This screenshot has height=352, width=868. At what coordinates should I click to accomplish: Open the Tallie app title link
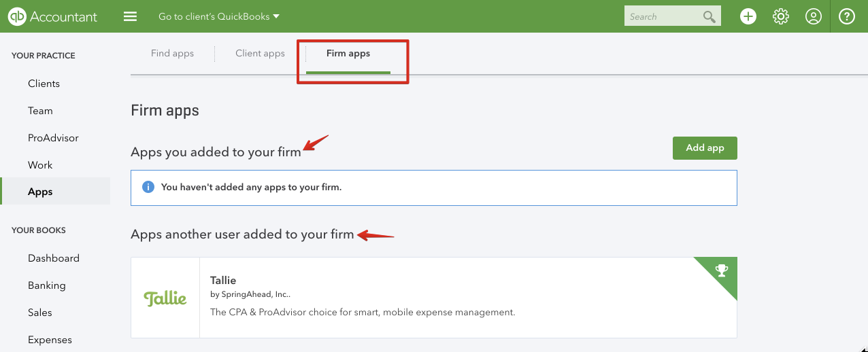click(x=223, y=280)
